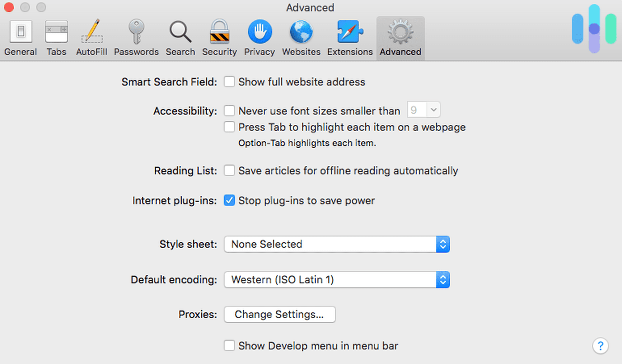Enable Show full website address

229,82
